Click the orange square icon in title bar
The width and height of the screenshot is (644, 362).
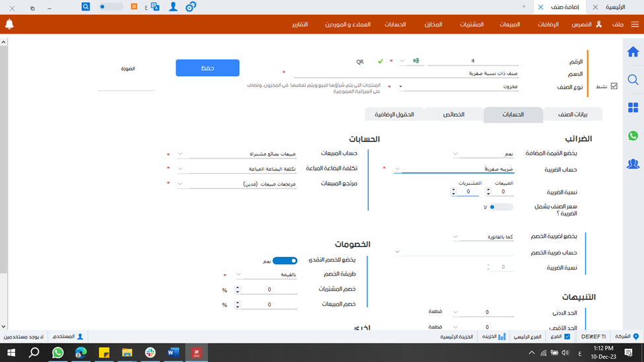[134, 7]
